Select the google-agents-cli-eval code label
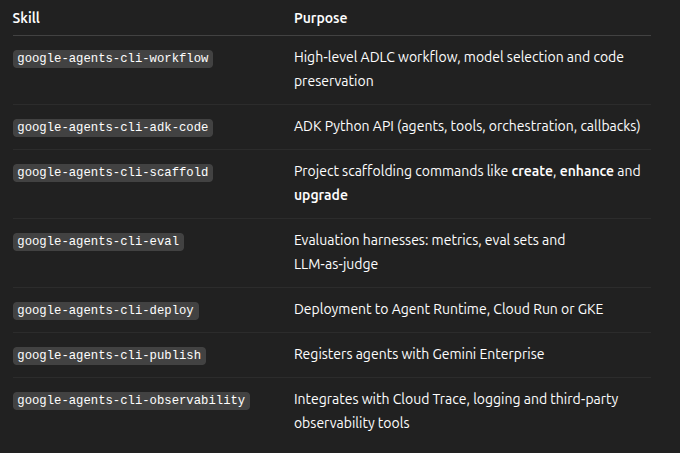Image resolution: width=680 pixels, height=453 pixels. [98, 241]
